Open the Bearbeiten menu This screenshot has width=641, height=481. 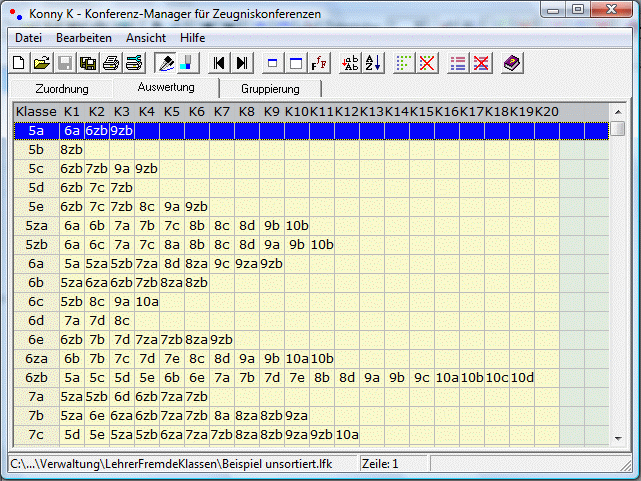[84, 37]
